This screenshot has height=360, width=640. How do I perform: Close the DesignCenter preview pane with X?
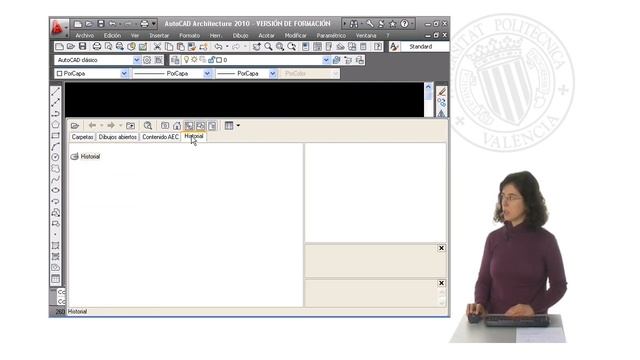441,248
